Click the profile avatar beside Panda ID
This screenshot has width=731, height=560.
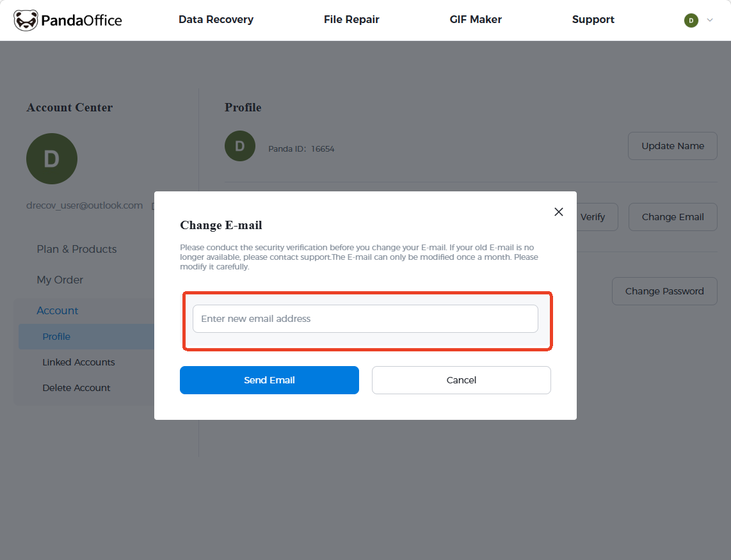(x=240, y=146)
